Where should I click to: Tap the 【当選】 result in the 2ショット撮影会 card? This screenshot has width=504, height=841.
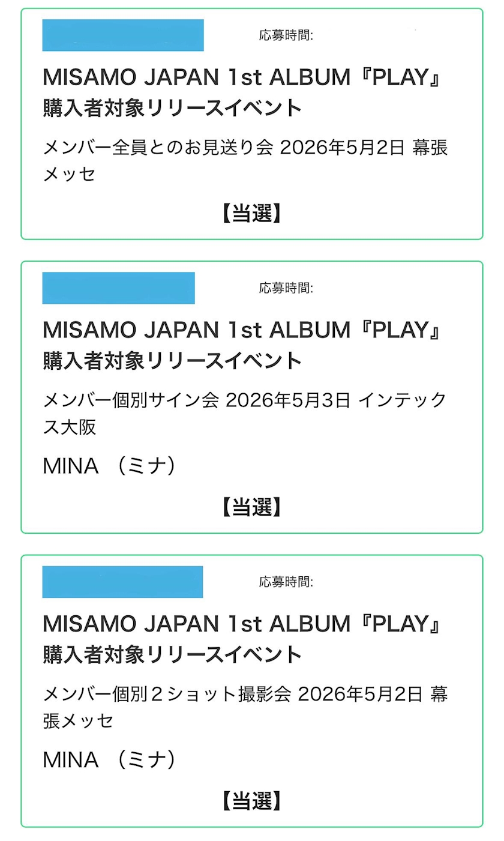[252, 801]
